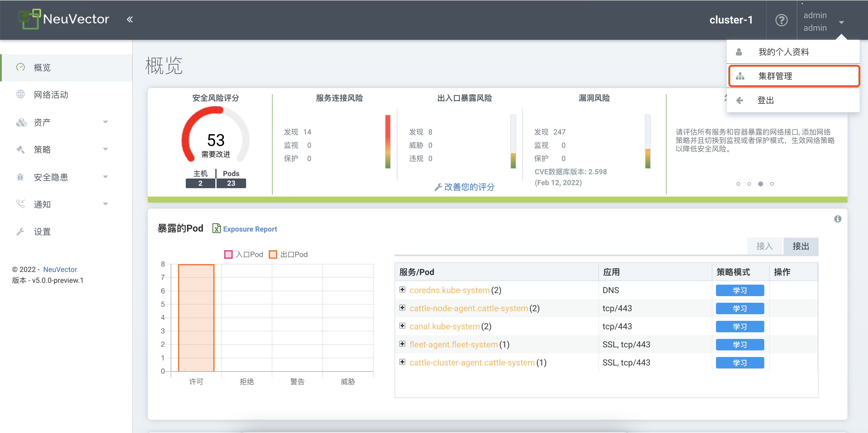Open settings wrench icon in sidebar

21,232
